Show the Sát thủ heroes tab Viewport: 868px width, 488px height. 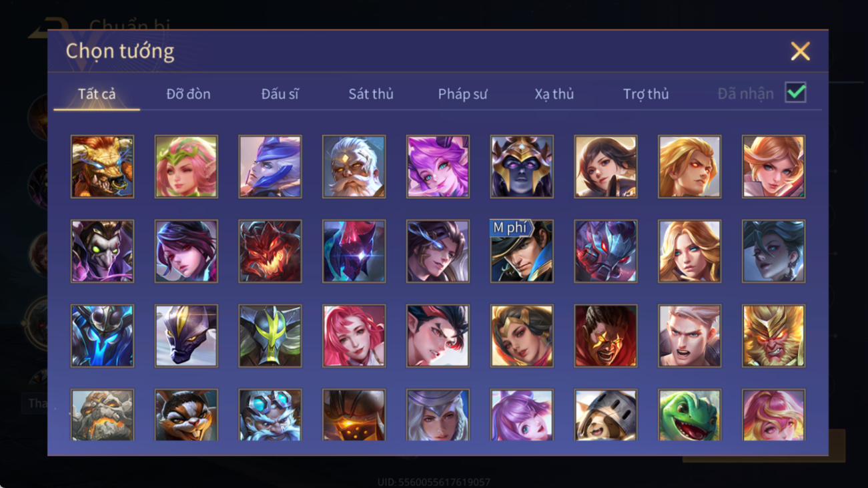point(371,94)
